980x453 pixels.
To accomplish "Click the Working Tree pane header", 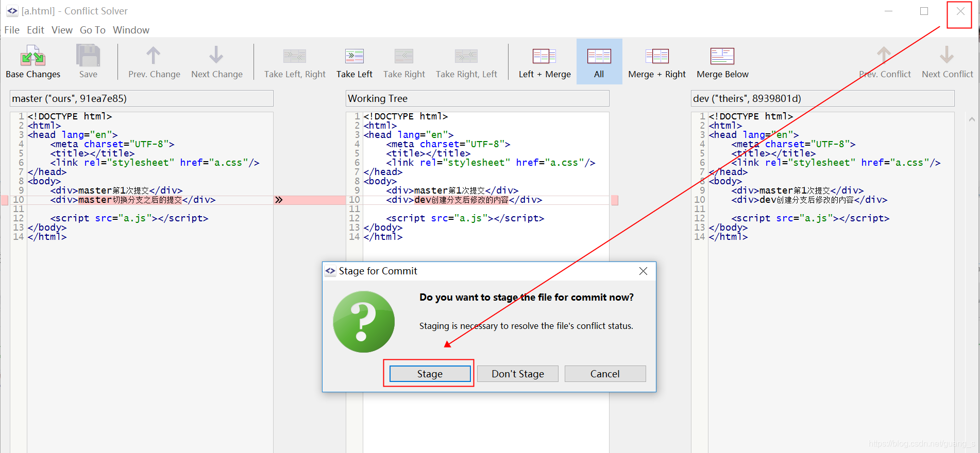I will [x=478, y=98].
